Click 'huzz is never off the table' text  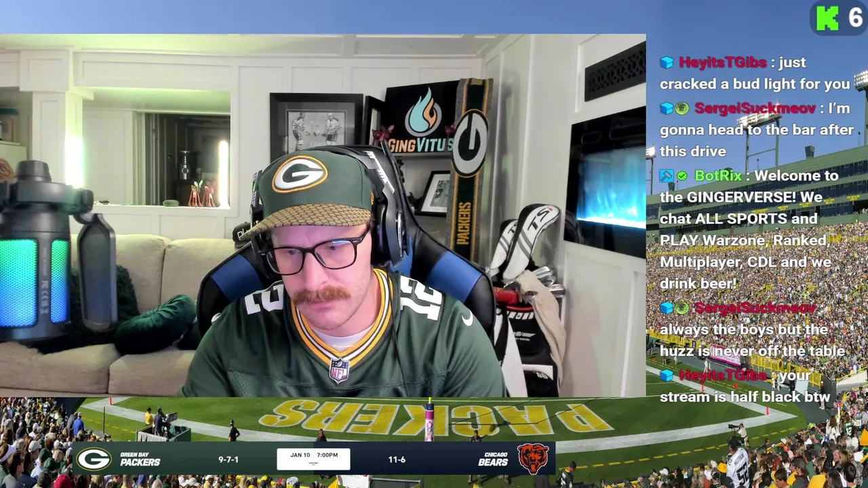(752, 351)
